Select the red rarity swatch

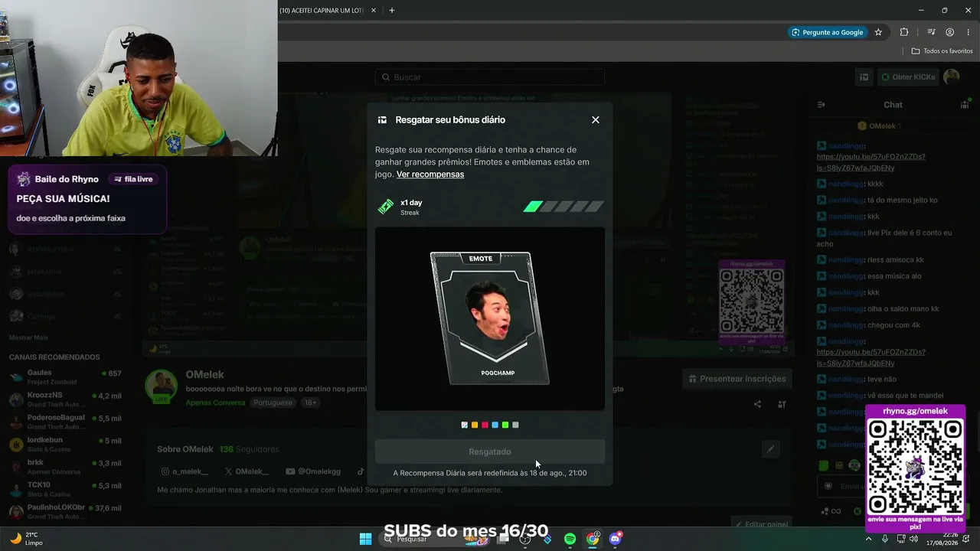485,425
